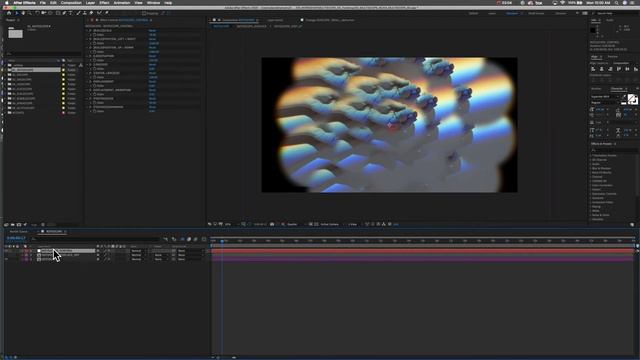
Task: Click the delete trash icon in Project panel
Action: tap(43, 224)
